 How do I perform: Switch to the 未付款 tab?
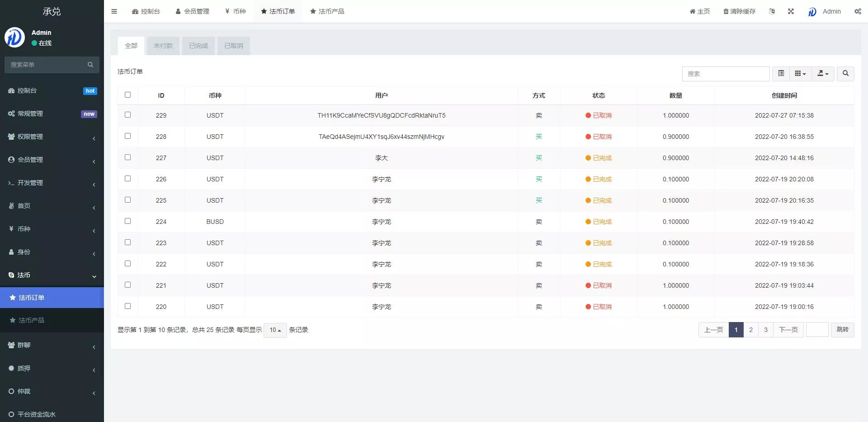[x=163, y=46]
